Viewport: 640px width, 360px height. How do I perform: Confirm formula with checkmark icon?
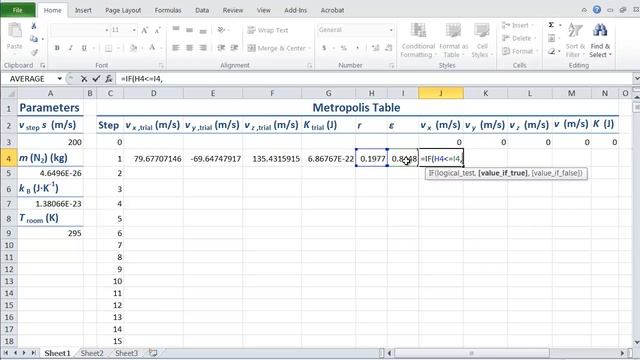pos(96,79)
